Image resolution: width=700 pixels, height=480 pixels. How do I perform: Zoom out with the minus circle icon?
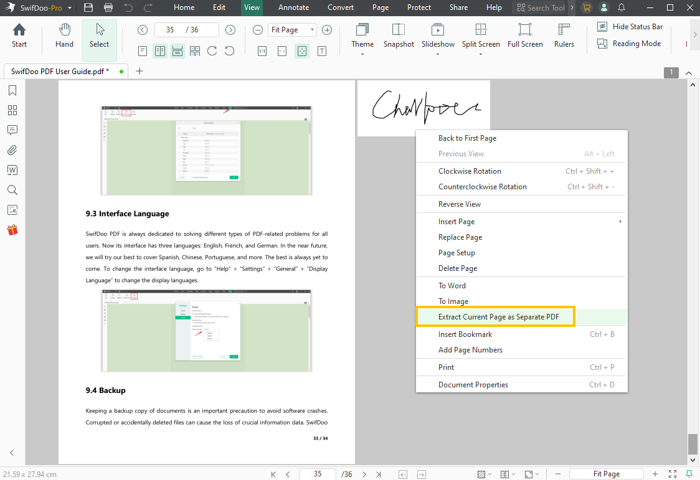tap(258, 30)
